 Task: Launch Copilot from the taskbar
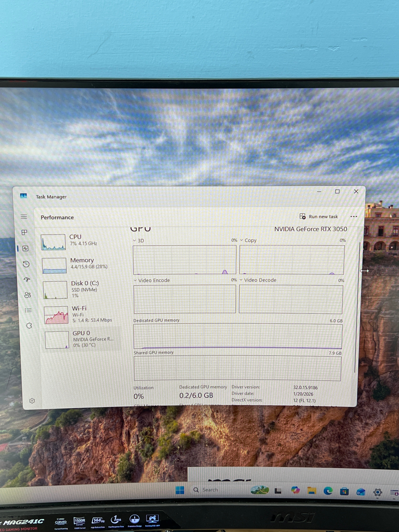click(x=295, y=490)
